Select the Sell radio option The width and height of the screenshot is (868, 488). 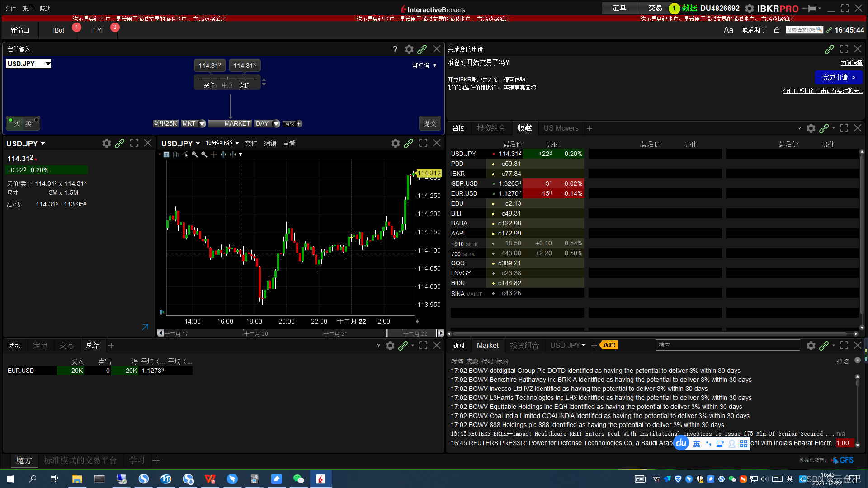[x=31, y=123]
